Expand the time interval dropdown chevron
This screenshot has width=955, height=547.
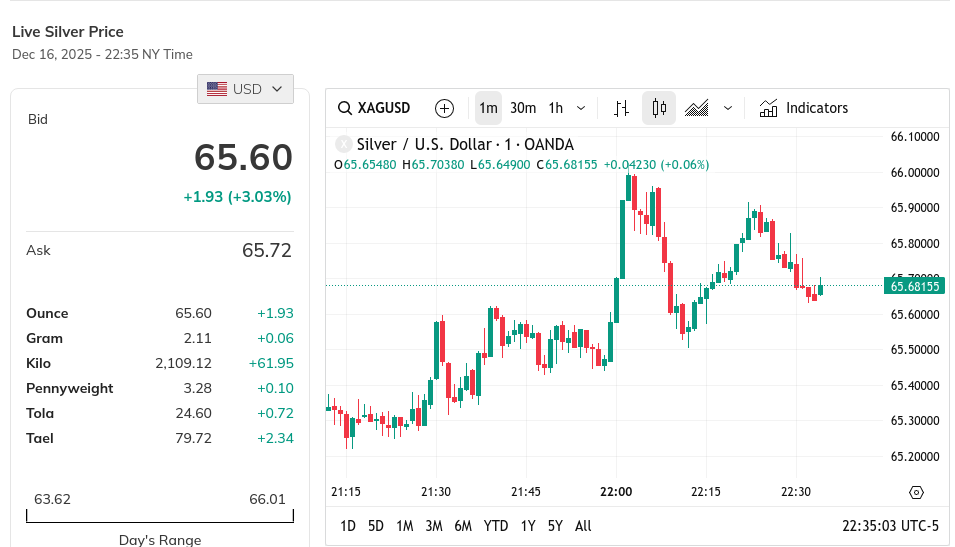[x=581, y=108]
